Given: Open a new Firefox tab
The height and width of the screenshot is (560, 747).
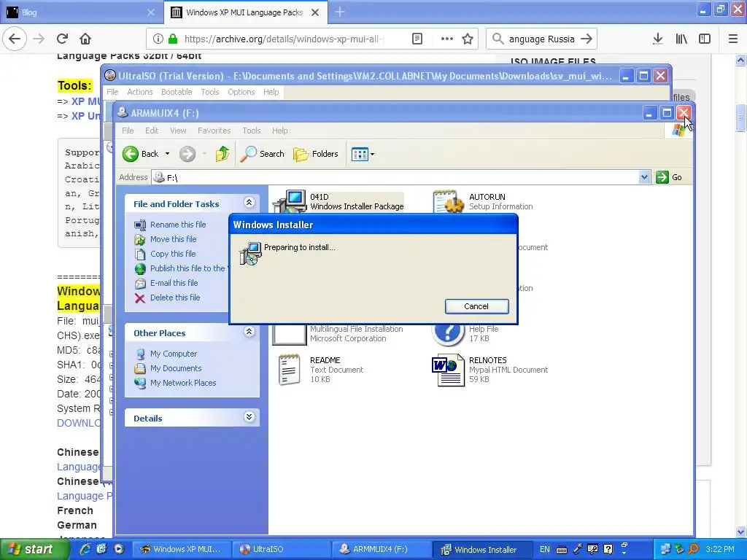Looking at the screenshot, I should pyautogui.click(x=340, y=12).
